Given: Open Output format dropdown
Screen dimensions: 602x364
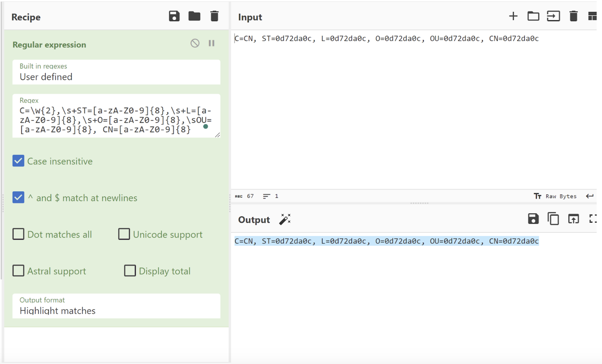Looking at the screenshot, I should [116, 306].
